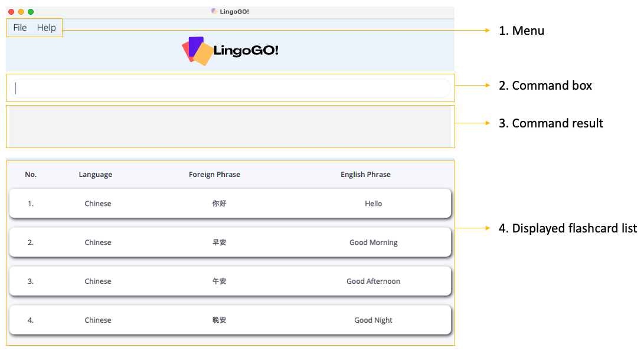This screenshot has width=644, height=354.
Task: Click the English Phrase column header
Action: [x=365, y=175]
